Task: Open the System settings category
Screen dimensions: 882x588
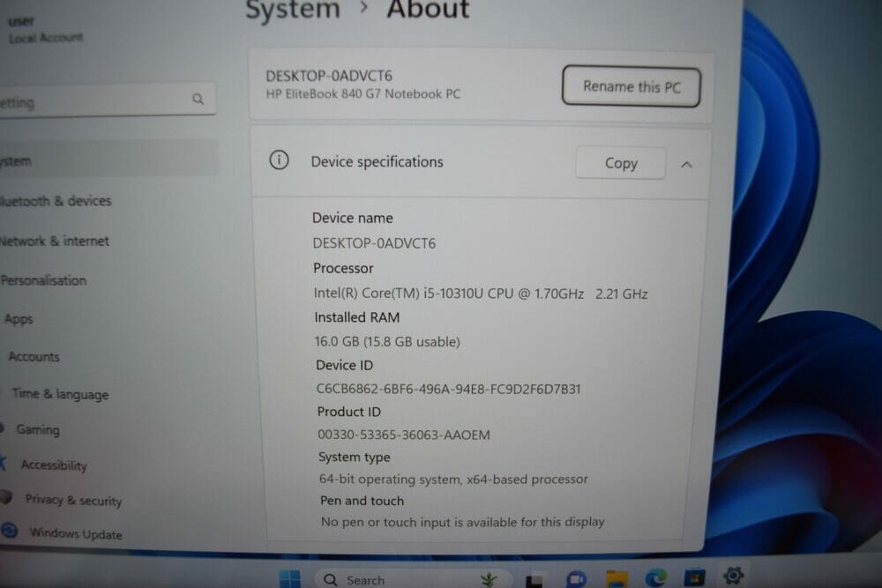Action: click(108, 160)
